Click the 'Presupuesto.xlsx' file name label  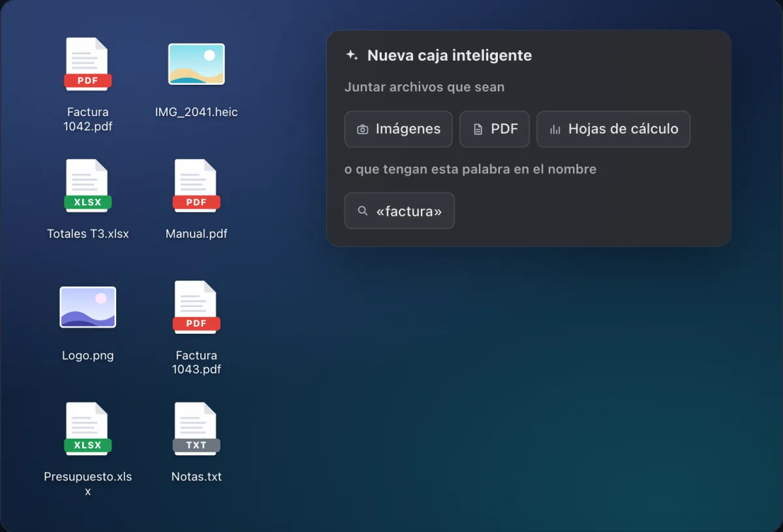88,484
